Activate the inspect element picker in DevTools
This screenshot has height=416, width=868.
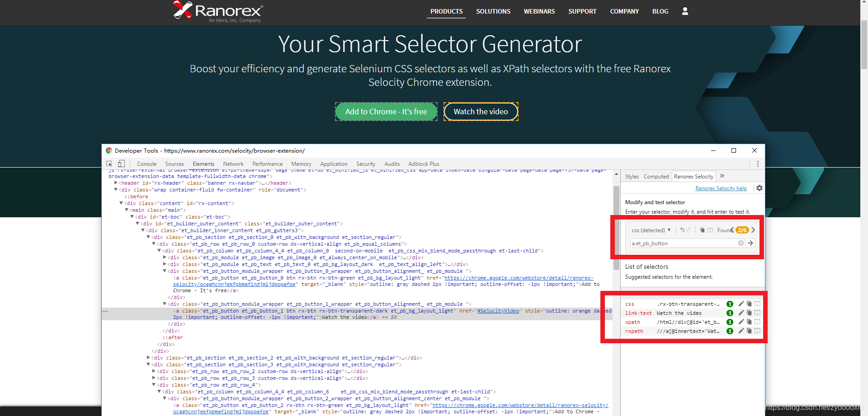pos(109,164)
